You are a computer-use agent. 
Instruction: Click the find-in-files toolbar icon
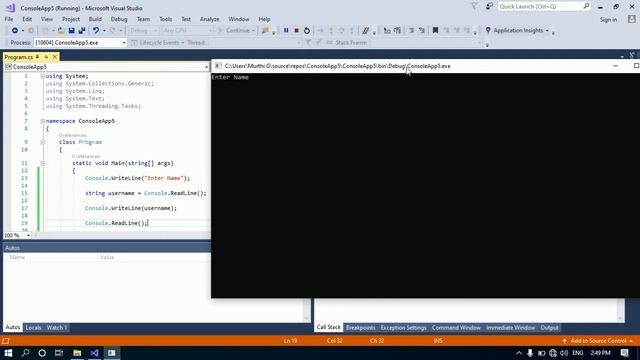pos(265,31)
